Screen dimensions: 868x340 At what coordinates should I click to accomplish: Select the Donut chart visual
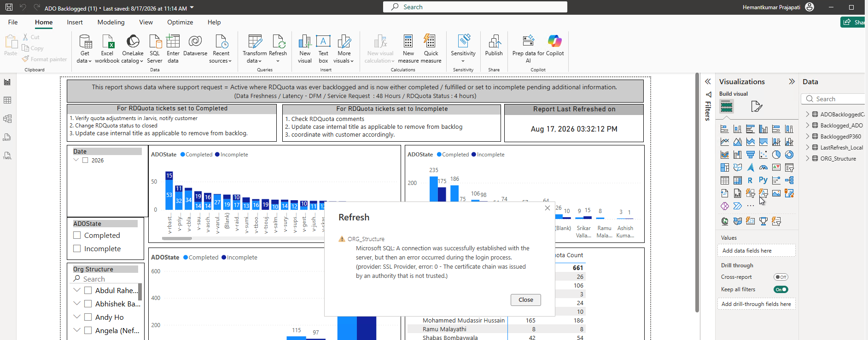tap(789, 155)
